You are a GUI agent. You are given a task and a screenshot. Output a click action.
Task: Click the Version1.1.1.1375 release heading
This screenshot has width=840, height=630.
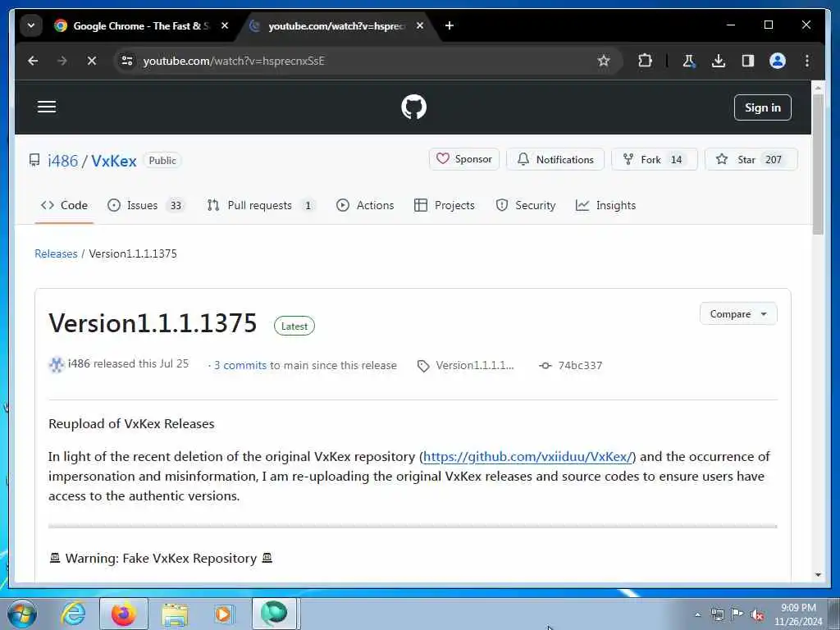[153, 323]
